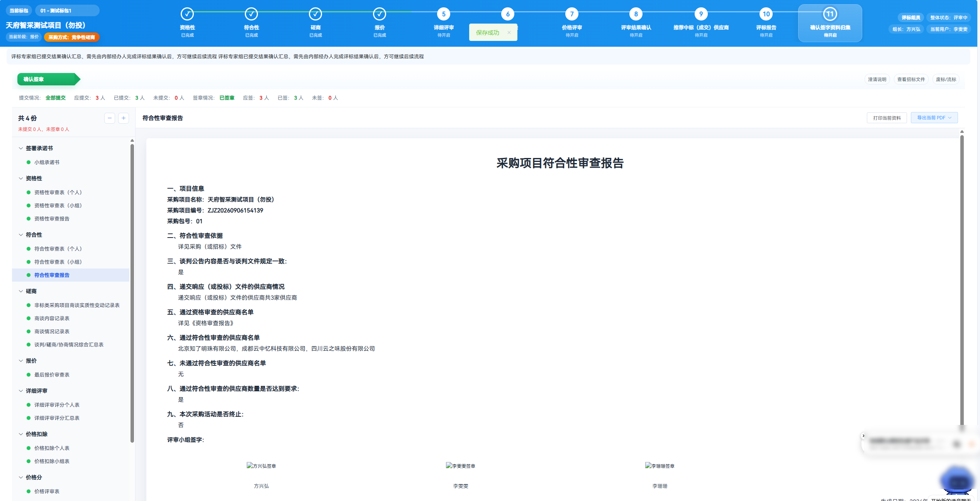Collapse the 符合性 tree group
Screen dimensions: 980x501
coord(21,235)
